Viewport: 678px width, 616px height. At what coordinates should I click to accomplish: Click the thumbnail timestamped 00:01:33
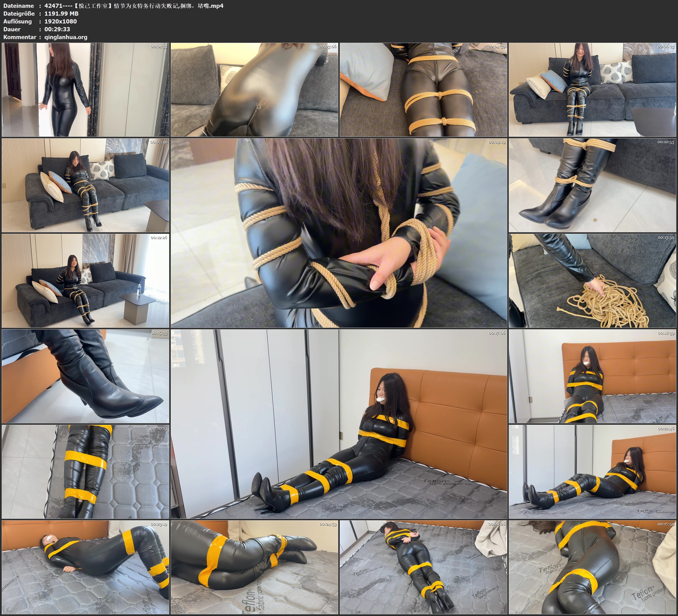(x=85, y=89)
